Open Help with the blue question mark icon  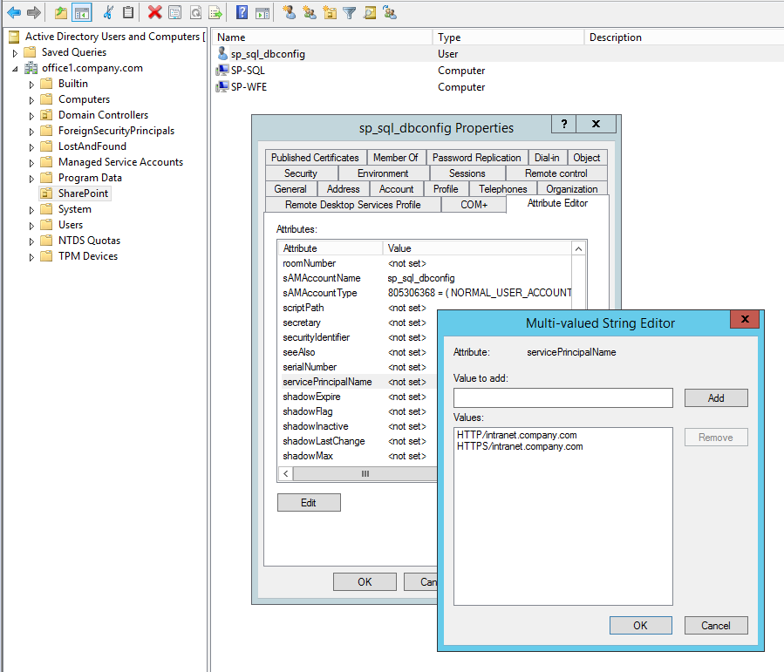242,12
